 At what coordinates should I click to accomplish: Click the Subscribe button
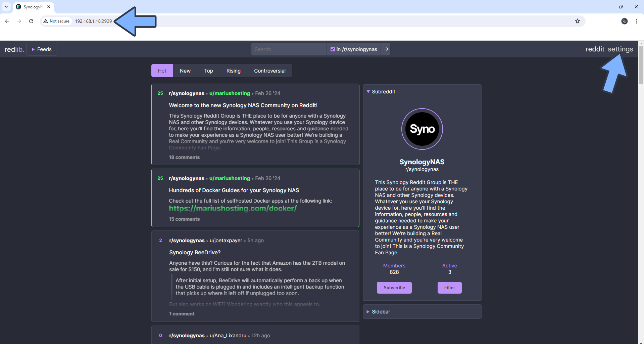click(394, 288)
